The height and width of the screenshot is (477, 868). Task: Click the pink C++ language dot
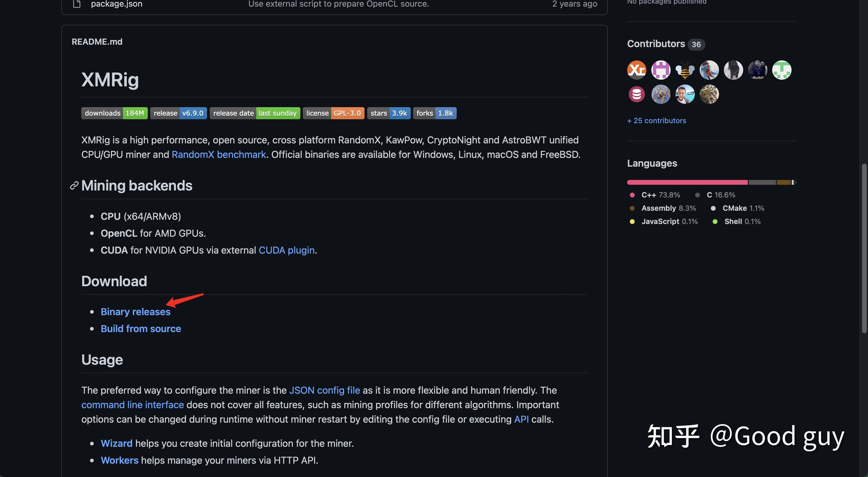pyautogui.click(x=633, y=195)
